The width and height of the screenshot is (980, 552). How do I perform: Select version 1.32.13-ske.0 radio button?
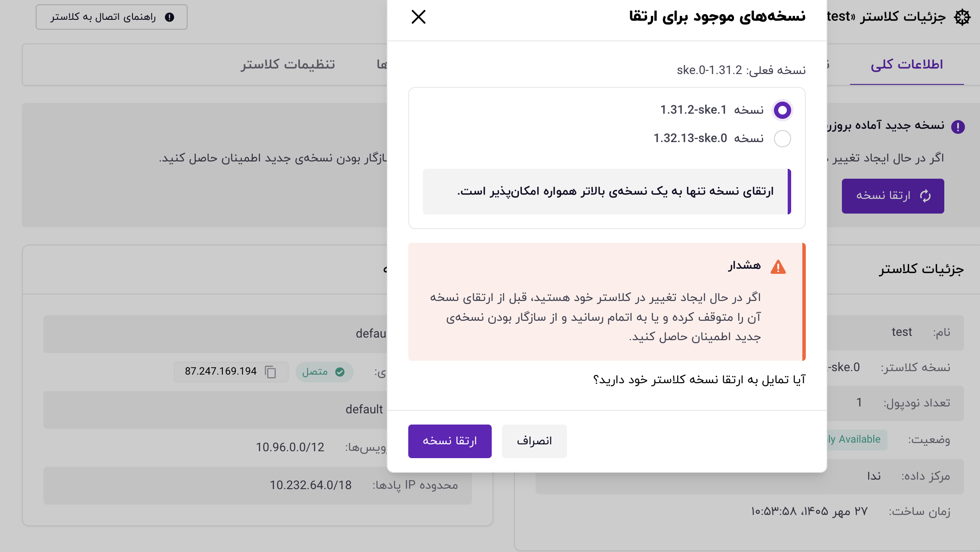point(782,139)
